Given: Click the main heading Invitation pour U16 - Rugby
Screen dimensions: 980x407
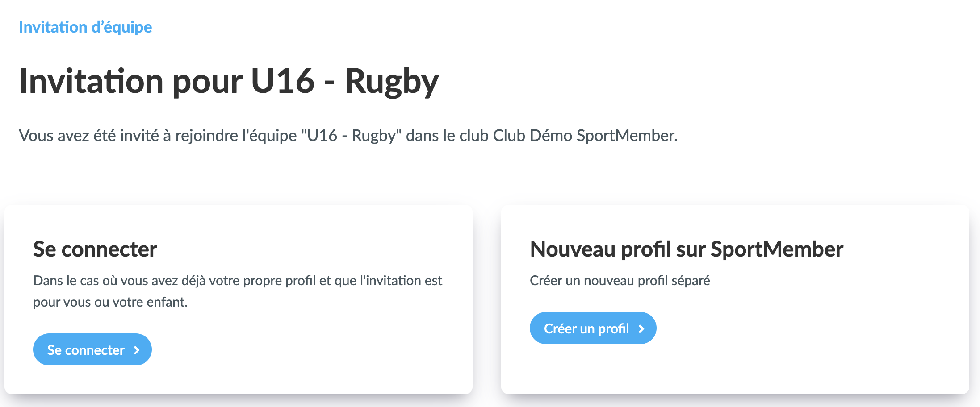Looking at the screenshot, I should 229,81.
